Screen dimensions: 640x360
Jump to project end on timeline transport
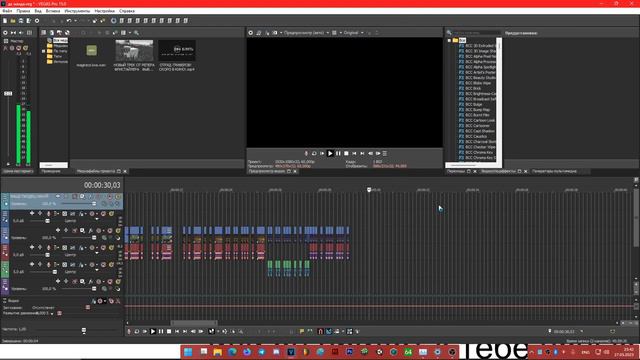pos(185,331)
